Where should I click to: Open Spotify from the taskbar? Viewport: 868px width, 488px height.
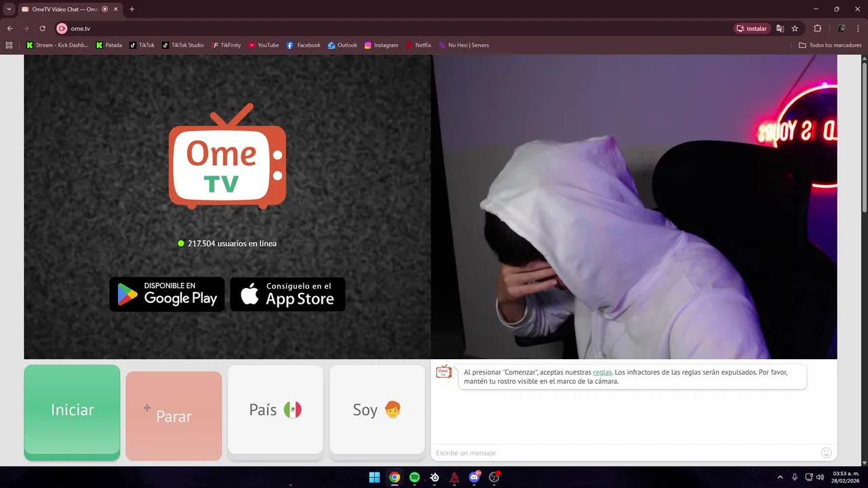[414, 477]
